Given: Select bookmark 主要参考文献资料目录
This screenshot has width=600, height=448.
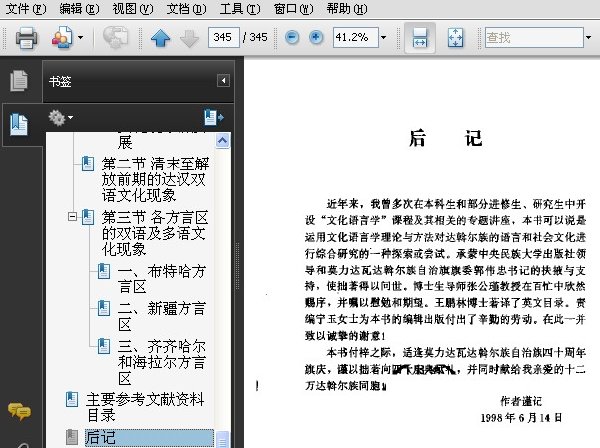Looking at the screenshot, I should tap(145, 407).
